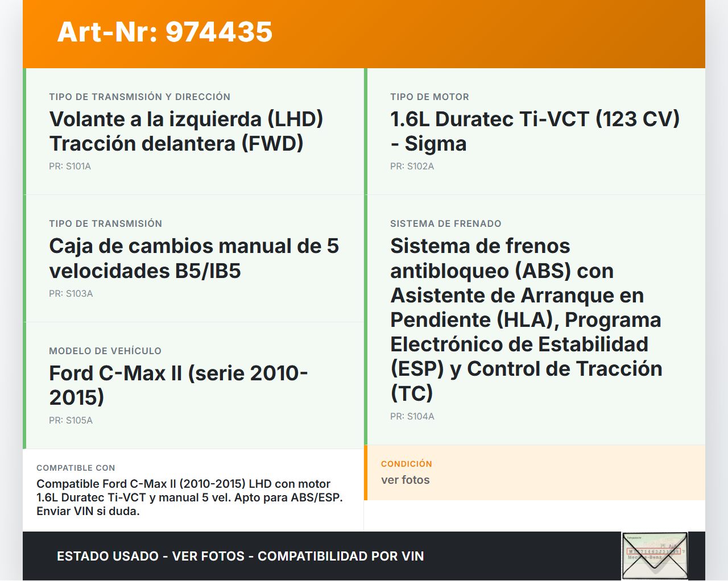Click the PR: S104A code

(412, 417)
